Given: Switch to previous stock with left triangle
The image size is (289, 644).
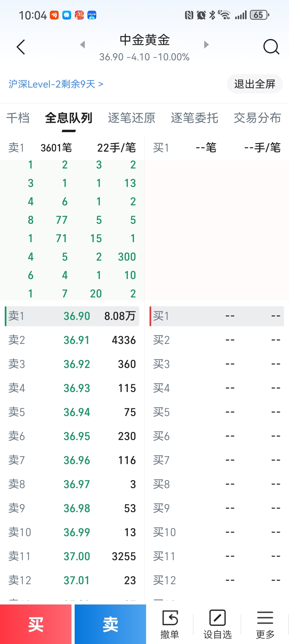Looking at the screenshot, I should point(83,44).
